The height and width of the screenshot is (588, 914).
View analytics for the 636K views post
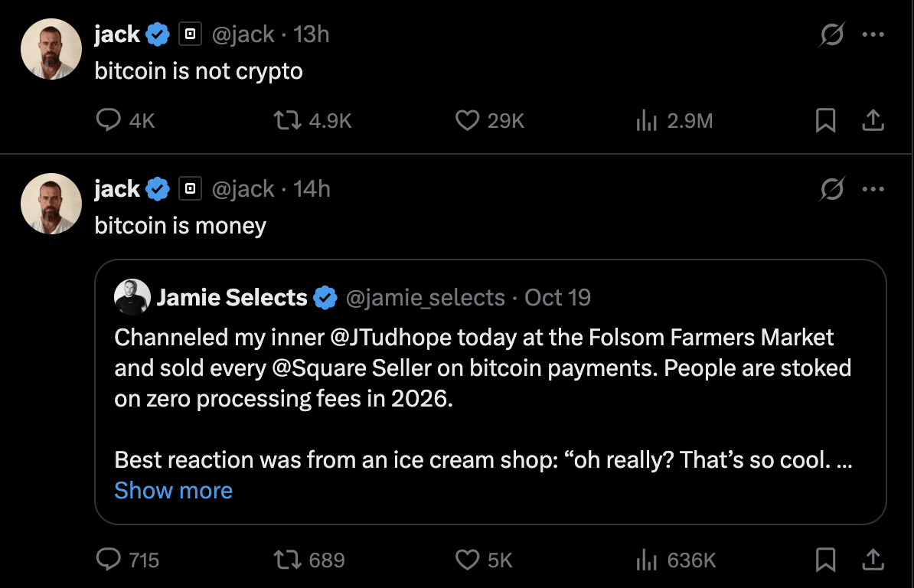click(648, 560)
